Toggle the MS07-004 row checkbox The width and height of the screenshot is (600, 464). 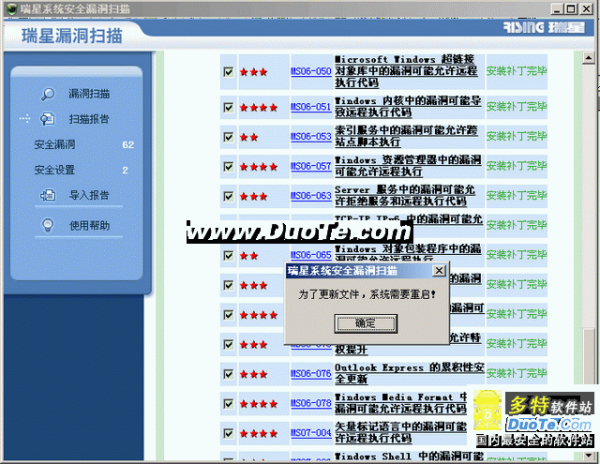coord(228,433)
